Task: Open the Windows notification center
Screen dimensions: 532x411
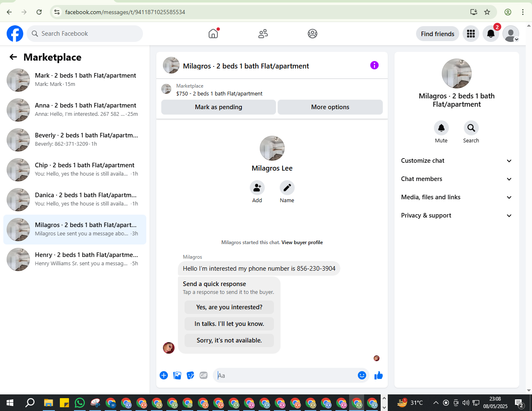Action: pos(519,403)
